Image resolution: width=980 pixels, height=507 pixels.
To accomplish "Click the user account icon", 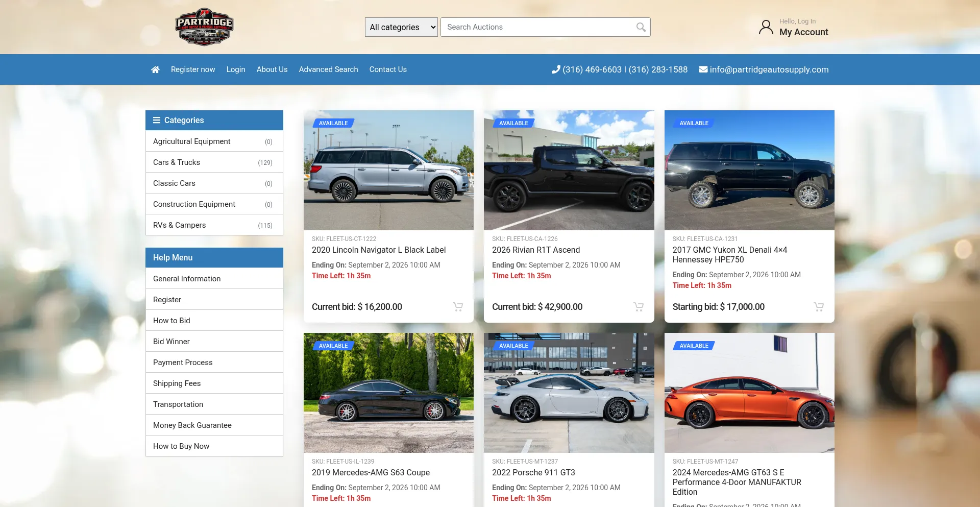I will point(766,27).
